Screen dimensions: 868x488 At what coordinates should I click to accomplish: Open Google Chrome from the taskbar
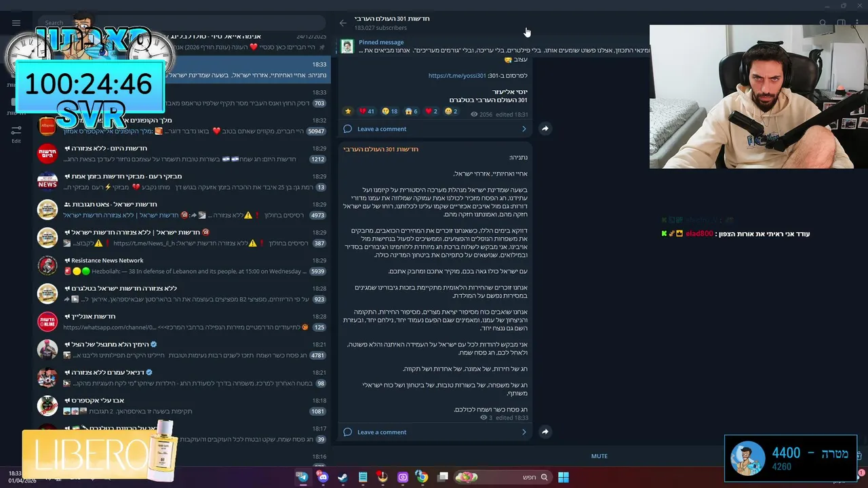pyautogui.click(x=422, y=477)
